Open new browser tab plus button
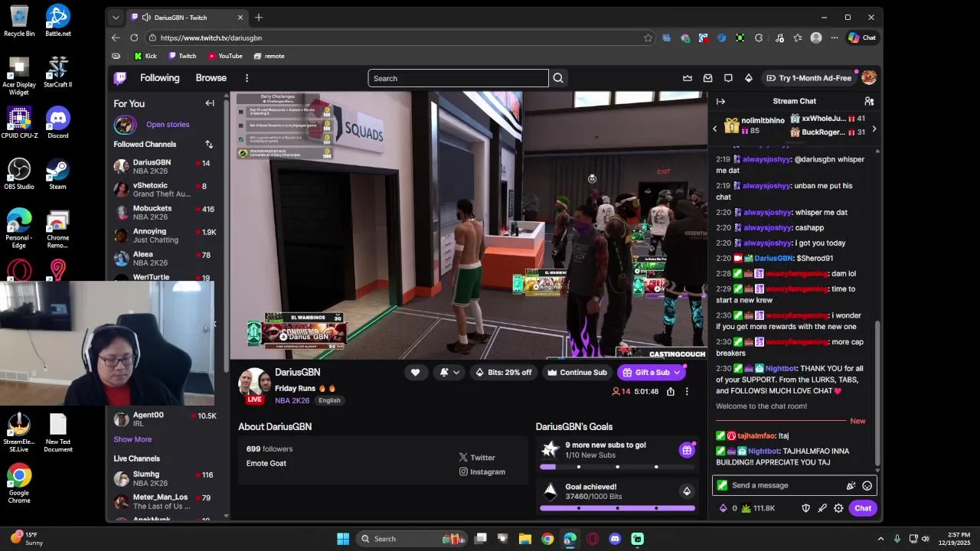 [259, 17]
